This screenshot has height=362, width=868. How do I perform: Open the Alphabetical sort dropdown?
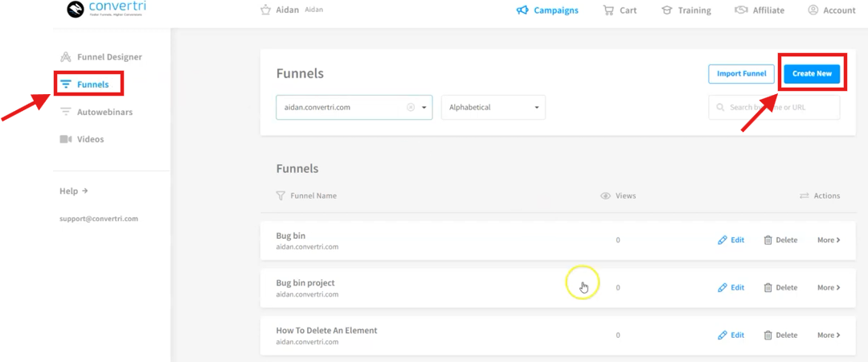click(x=493, y=107)
